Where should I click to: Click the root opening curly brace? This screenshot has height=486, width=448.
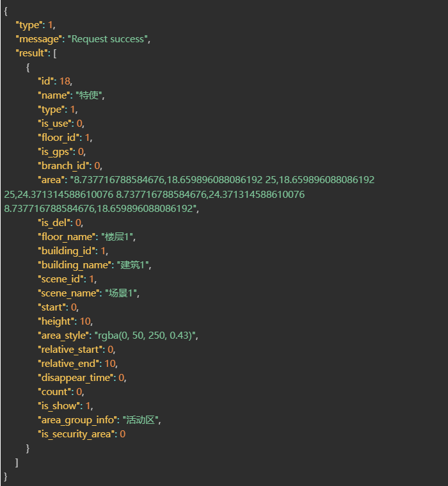(x=6, y=11)
